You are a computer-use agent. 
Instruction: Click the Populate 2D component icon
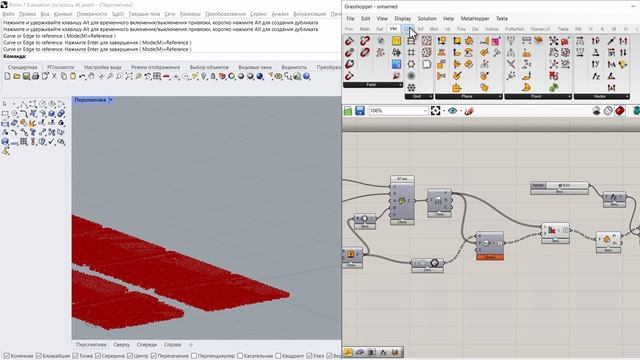coord(427,41)
